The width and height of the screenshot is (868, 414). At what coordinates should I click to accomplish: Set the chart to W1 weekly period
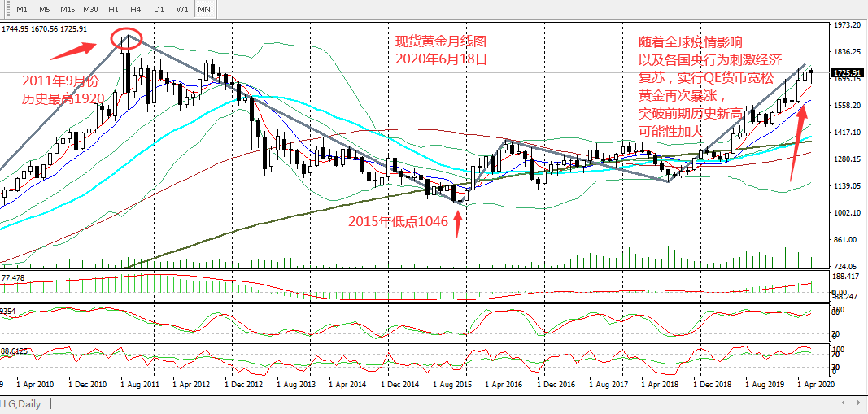(x=182, y=10)
